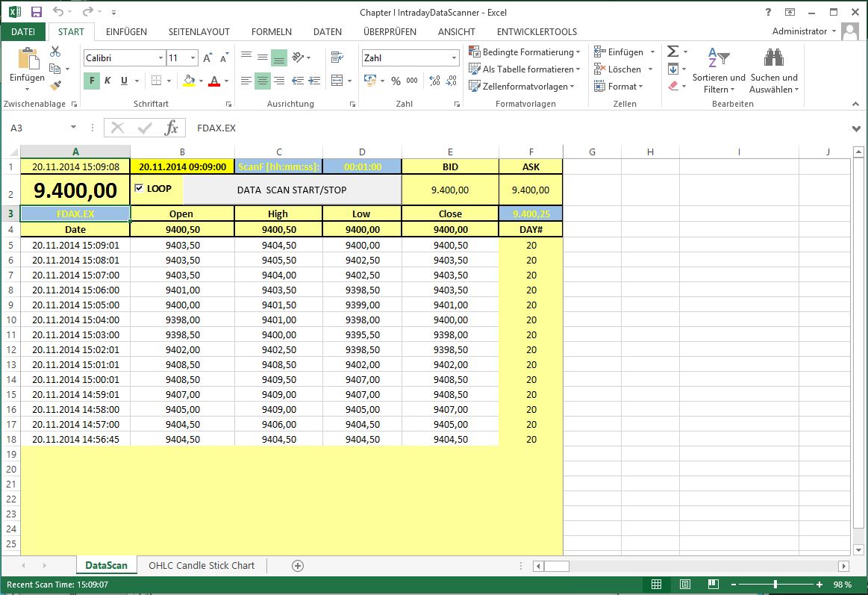This screenshot has width=868, height=595.
Task: Click the Cut scissors icon
Action: [55, 52]
